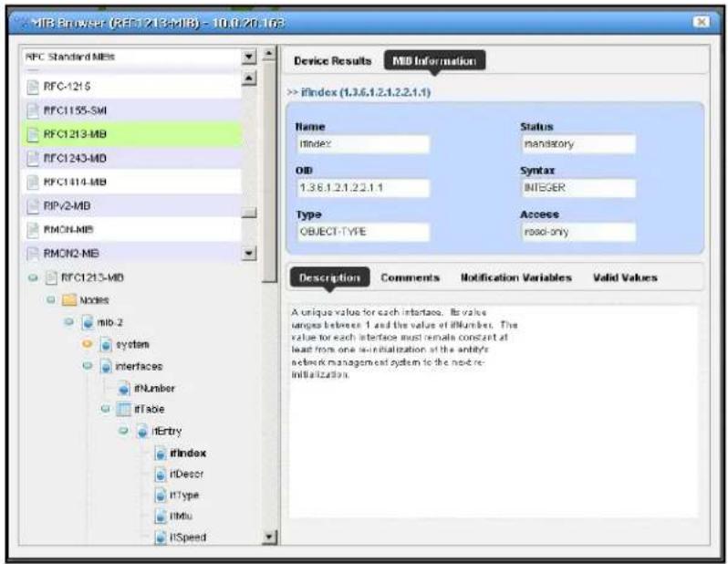Open the Comments tab
The height and width of the screenshot is (564, 728).
point(410,277)
